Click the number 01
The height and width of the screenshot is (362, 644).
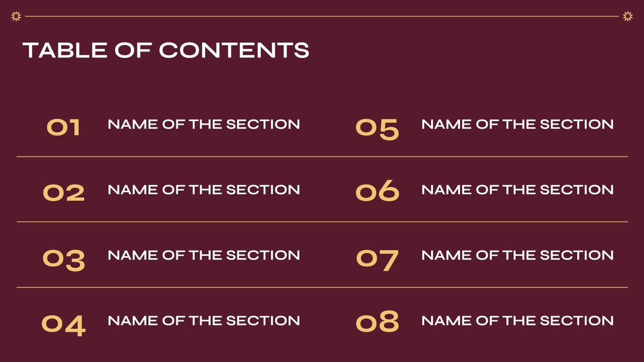click(x=64, y=128)
